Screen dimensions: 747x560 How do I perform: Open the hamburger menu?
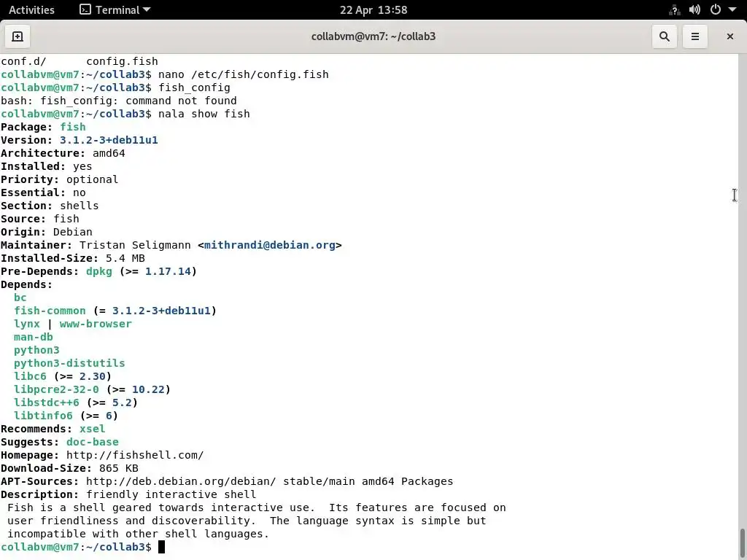click(694, 36)
